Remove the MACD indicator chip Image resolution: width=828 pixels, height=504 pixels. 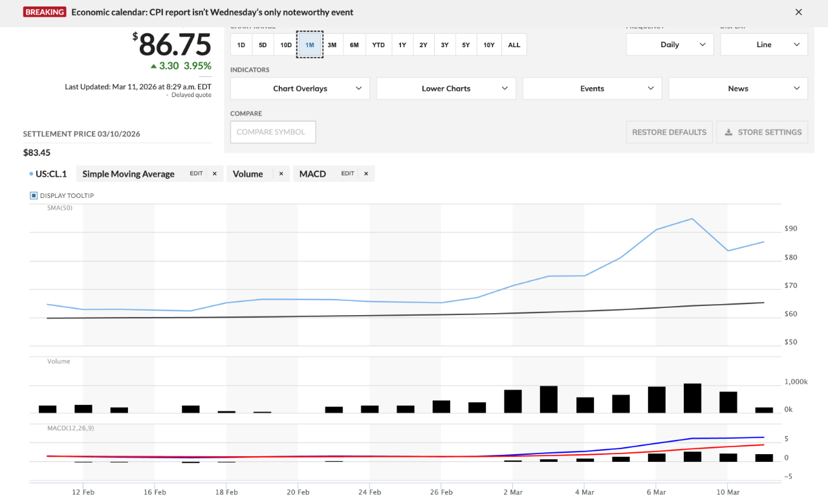tap(366, 173)
